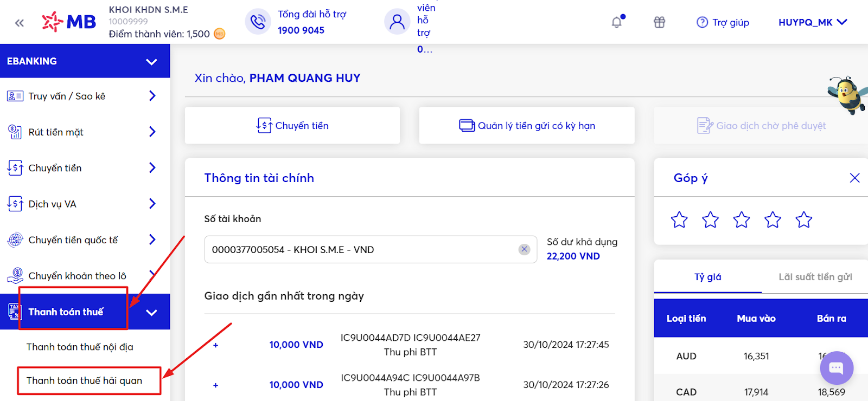Select Thanh toán thuế hải quan
The width and height of the screenshot is (868, 401).
[85, 380]
